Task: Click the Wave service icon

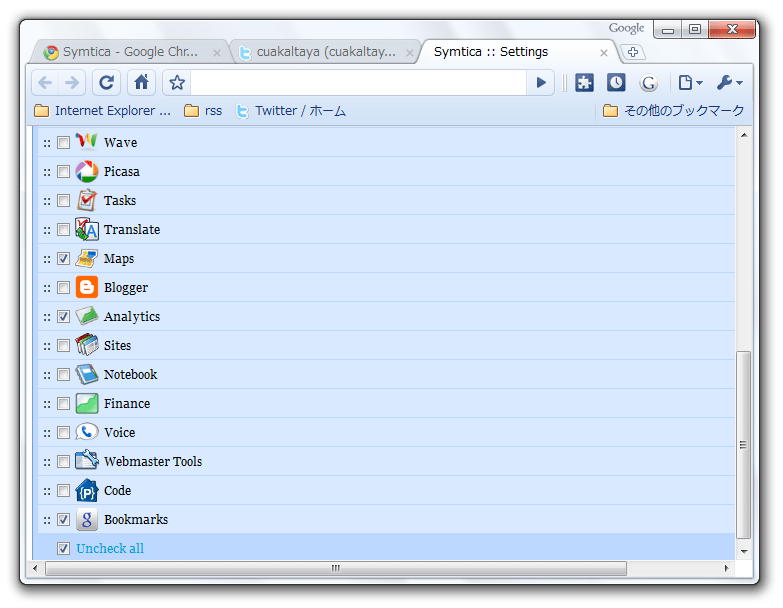Action: coord(86,142)
